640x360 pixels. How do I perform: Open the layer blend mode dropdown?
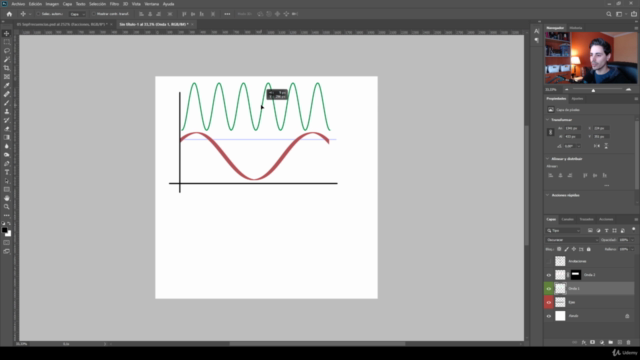[572, 240]
